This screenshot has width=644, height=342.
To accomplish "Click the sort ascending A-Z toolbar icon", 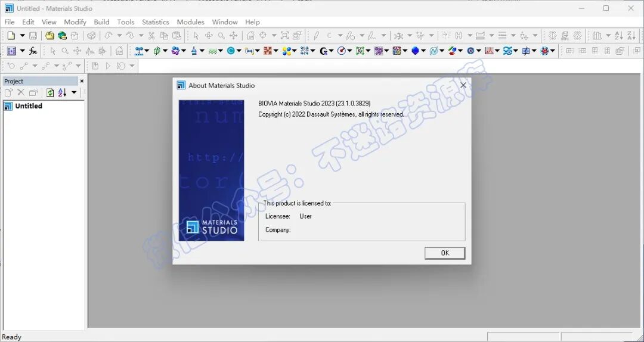I will tap(620, 36).
